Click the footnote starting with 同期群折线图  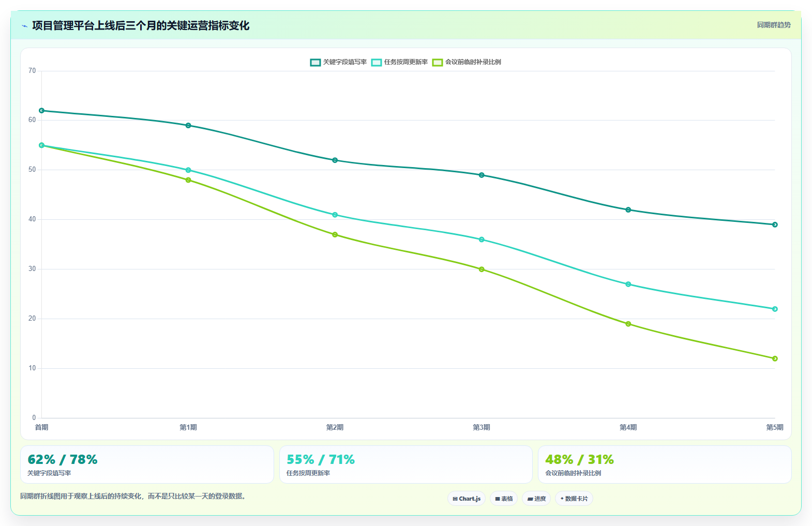click(134, 496)
